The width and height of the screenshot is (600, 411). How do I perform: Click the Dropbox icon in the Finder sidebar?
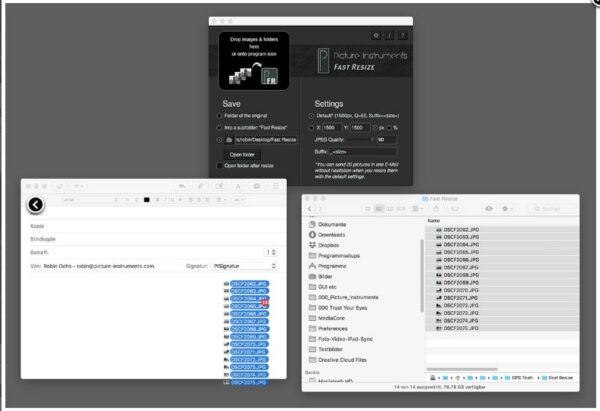(312, 245)
